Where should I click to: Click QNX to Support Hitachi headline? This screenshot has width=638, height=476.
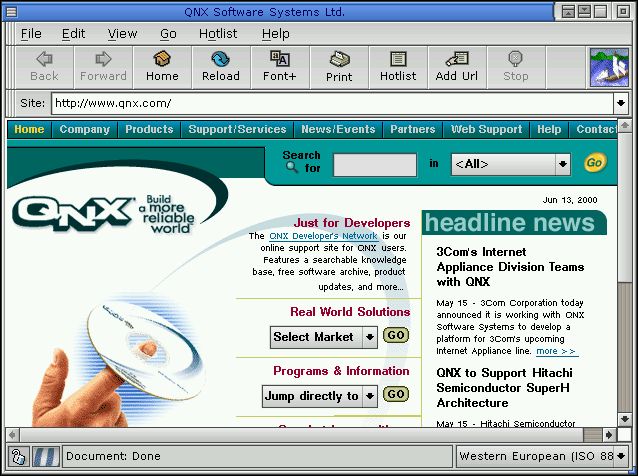click(504, 388)
